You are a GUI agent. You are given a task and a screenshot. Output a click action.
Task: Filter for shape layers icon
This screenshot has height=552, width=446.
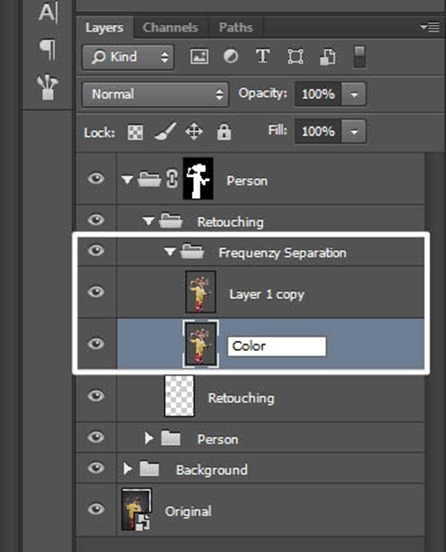point(295,57)
